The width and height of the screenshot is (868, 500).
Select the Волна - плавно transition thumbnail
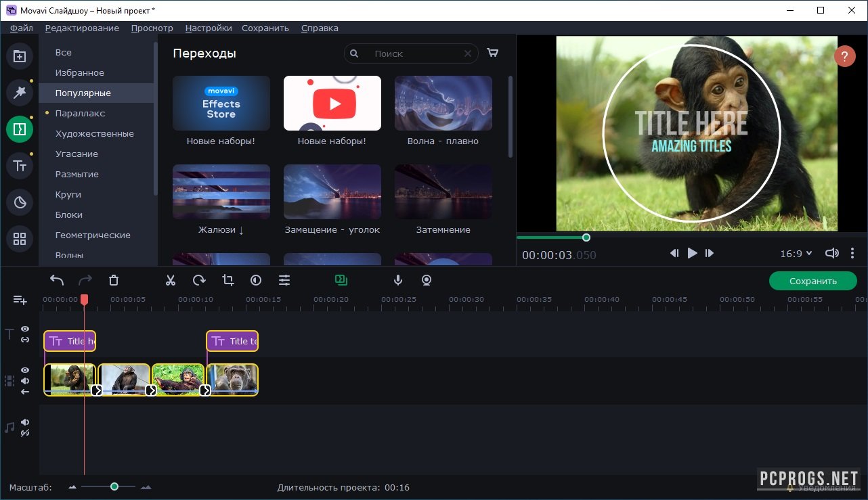tap(443, 103)
